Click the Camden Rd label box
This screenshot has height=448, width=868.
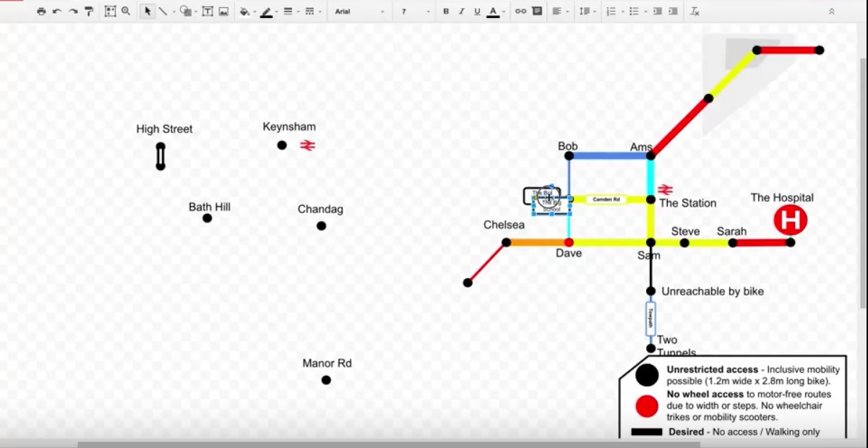tap(606, 199)
